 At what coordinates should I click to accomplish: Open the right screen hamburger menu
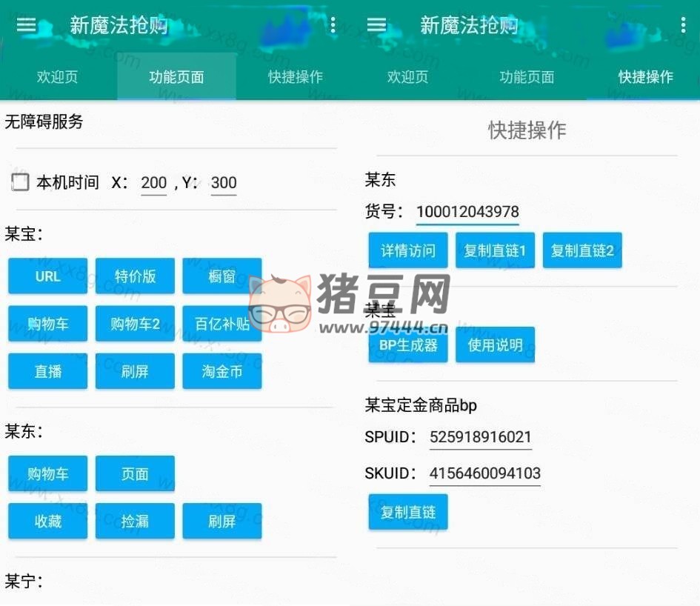tap(376, 25)
